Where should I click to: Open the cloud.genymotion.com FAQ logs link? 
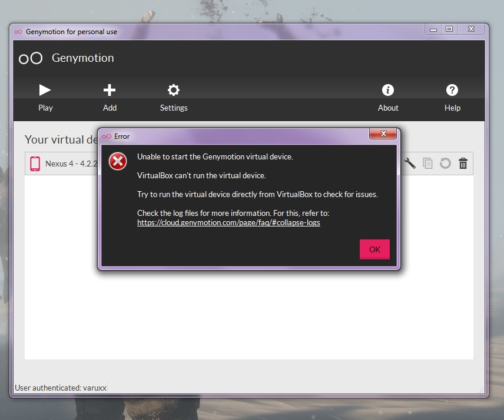[228, 223]
